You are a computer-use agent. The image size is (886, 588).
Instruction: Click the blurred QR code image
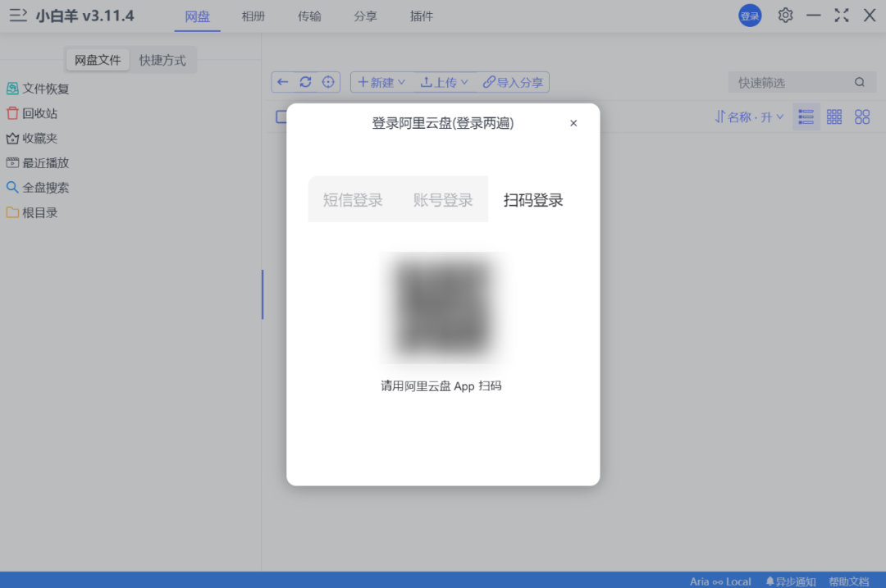442,308
